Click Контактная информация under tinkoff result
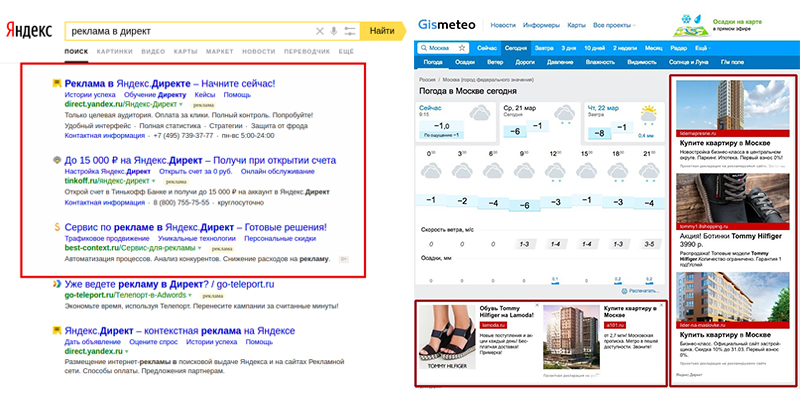Image resolution: width=800 pixels, height=400 pixels. click(x=105, y=203)
